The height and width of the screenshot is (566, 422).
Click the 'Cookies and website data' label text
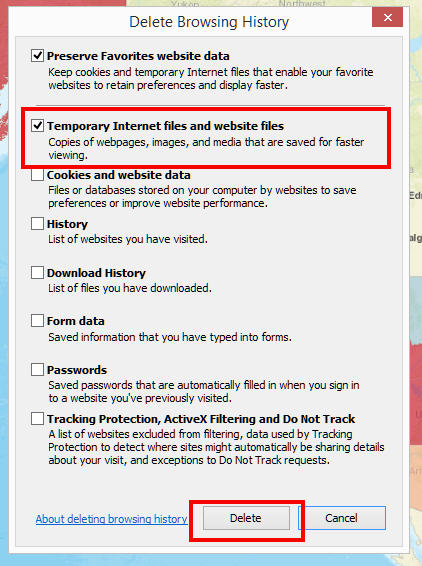119,175
